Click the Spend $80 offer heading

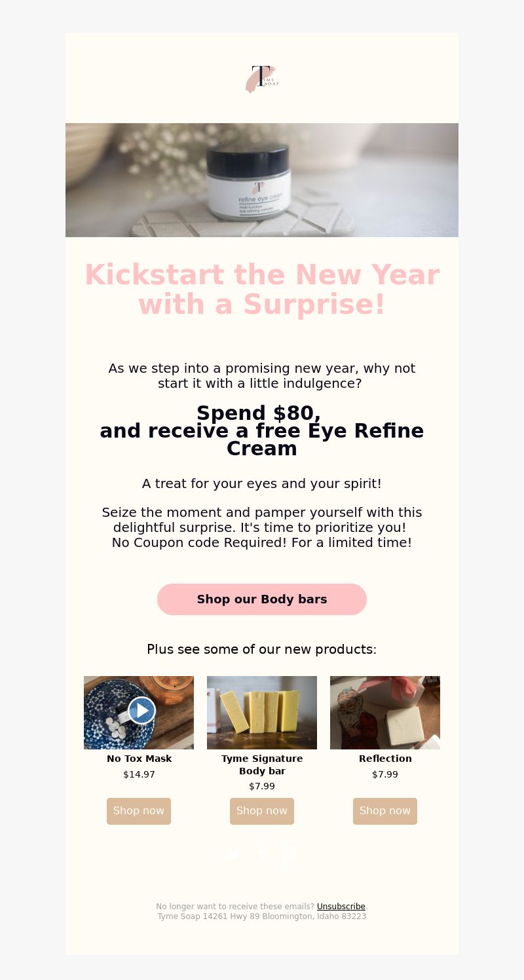point(262,431)
